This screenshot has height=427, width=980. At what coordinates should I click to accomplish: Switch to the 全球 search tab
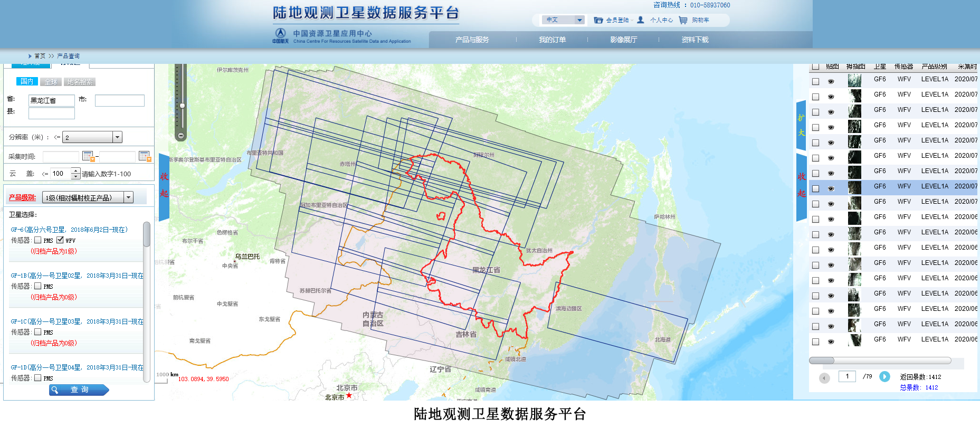click(51, 82)
